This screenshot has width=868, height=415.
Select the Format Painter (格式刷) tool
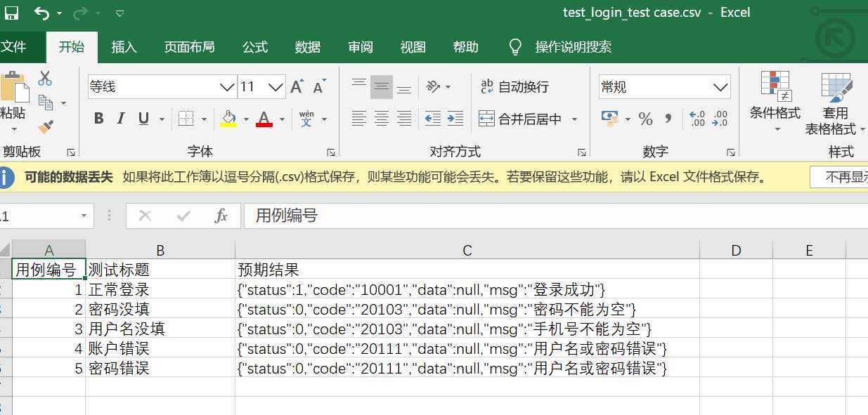point(45,126)
